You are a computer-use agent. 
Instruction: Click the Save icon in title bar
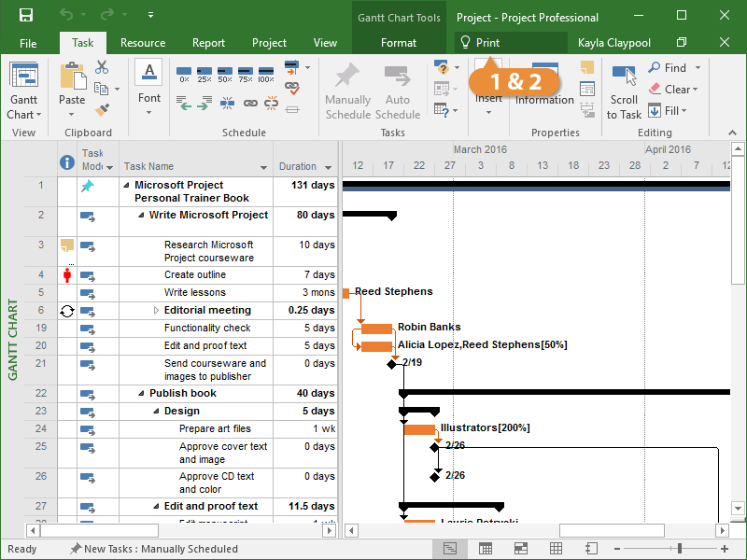point(25,16)
